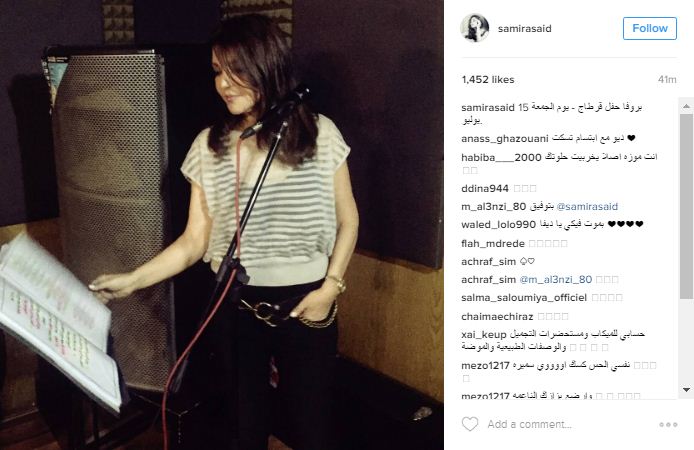Open habiba____2000 commenter profile

[x=501, y=158]
